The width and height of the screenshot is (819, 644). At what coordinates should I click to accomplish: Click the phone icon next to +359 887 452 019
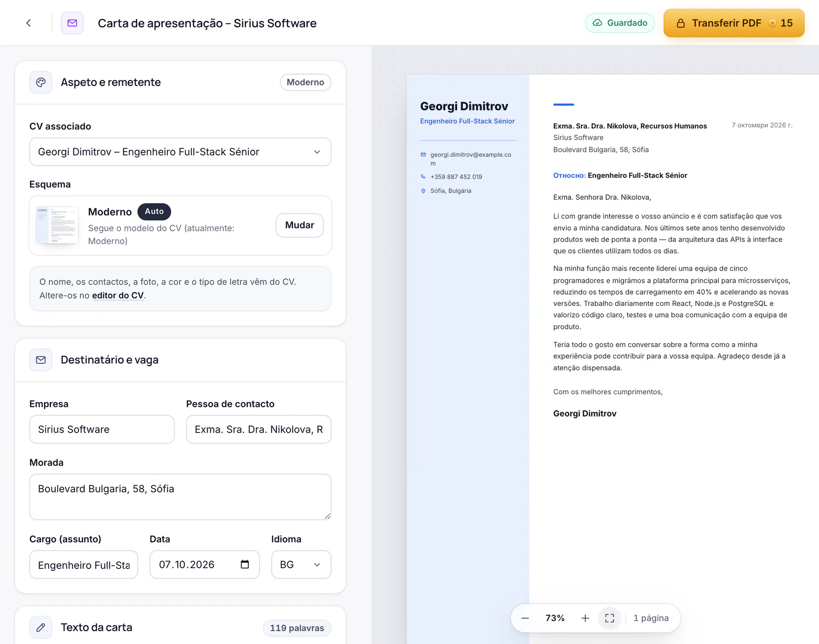coord(423,176)
